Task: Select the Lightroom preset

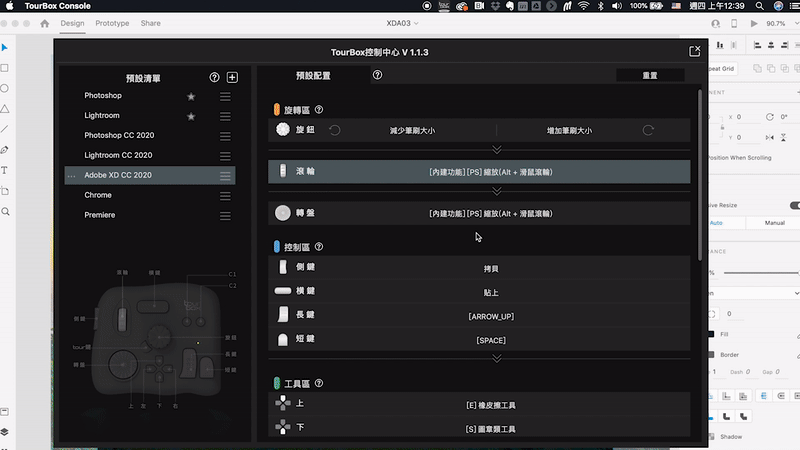Action: [x=102, y=115]
